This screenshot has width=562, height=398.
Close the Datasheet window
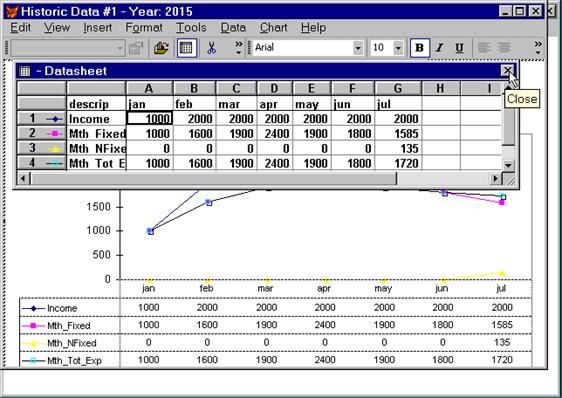click(x=508, y=71)
